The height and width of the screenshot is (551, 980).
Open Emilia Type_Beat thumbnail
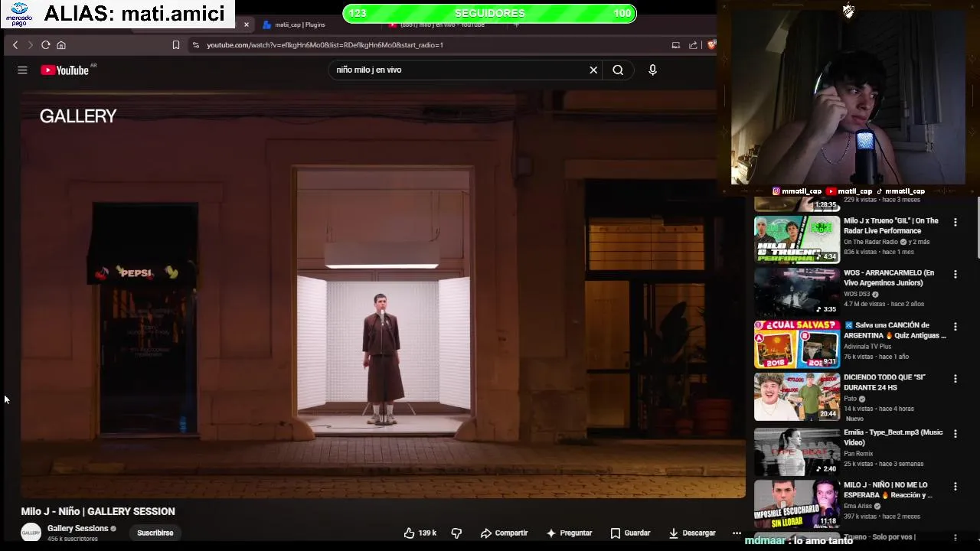[797, 451]
